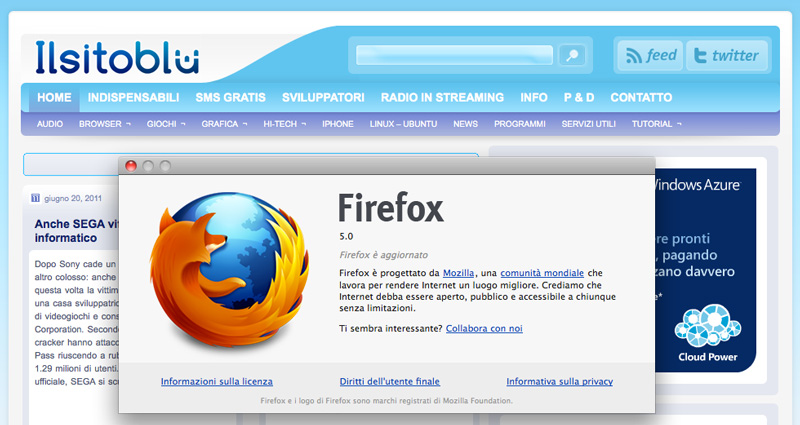The width and height of the screenshot is (800, 425).
Task: Open the SMS GRATIS page
Action: click(x=230, y=97)
